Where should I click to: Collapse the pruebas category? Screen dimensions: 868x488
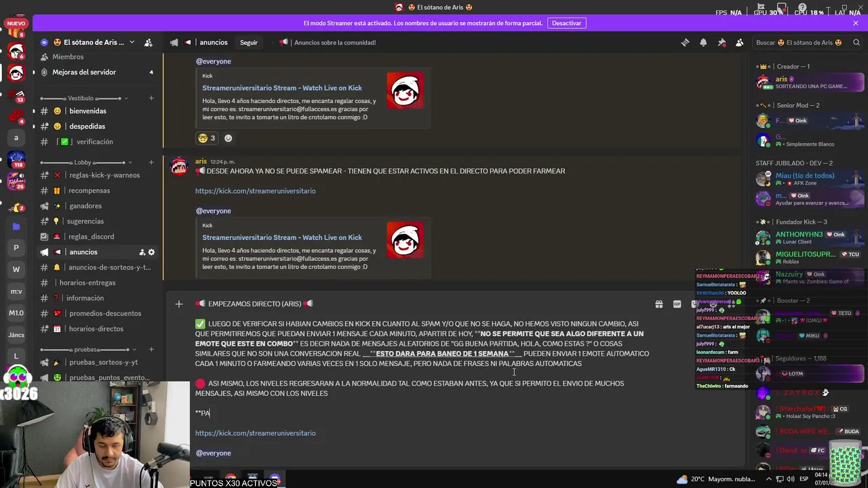pos(85,350)
